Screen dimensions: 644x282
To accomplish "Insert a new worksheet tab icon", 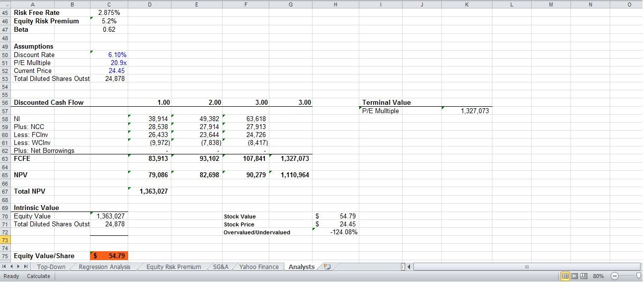I will [x=326, y=267].
